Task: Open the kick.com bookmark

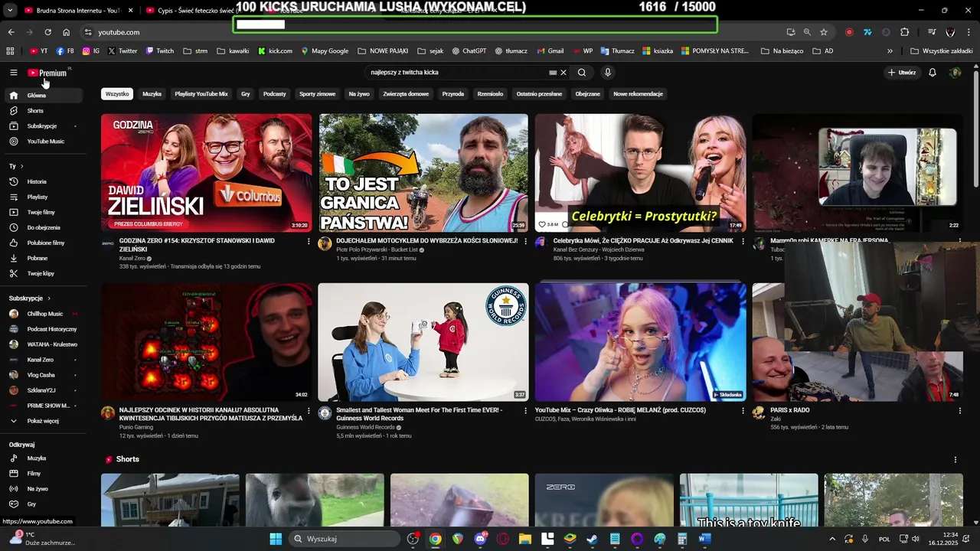Action: pos(275,51)
